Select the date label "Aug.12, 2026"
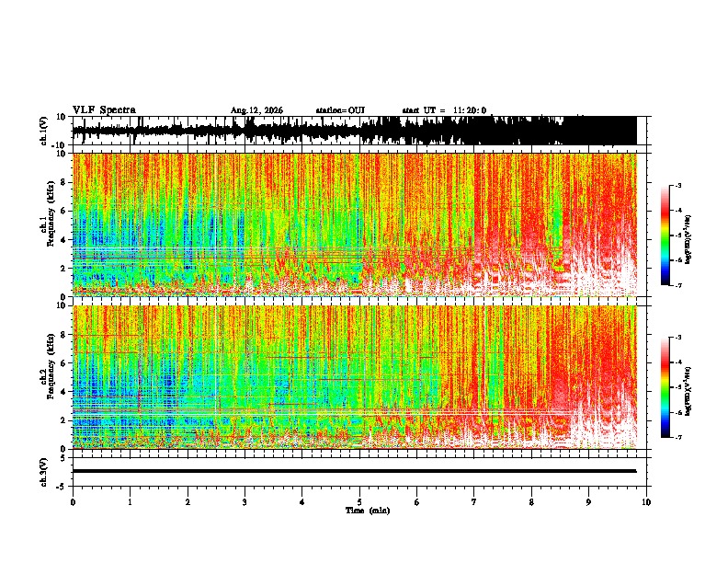Image resolution: width=728 pixels, height=563 pixels. [x=256, y=110]
